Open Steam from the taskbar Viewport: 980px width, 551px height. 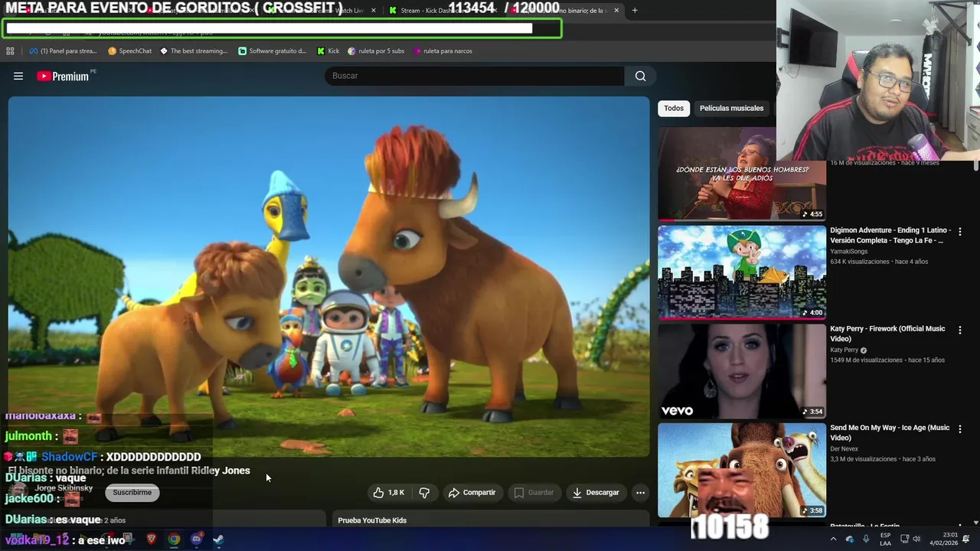pos(218,540)
